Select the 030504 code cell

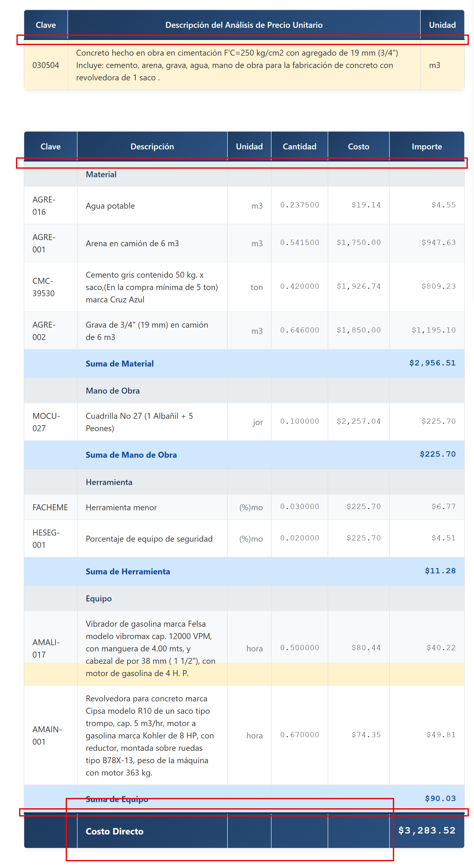tap(46, 65)
